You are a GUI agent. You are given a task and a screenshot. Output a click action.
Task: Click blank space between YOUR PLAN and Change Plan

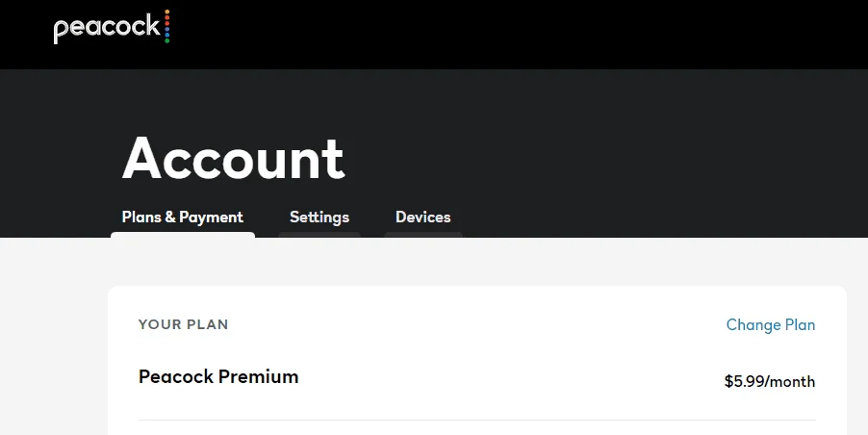click(x=476, y=325)
